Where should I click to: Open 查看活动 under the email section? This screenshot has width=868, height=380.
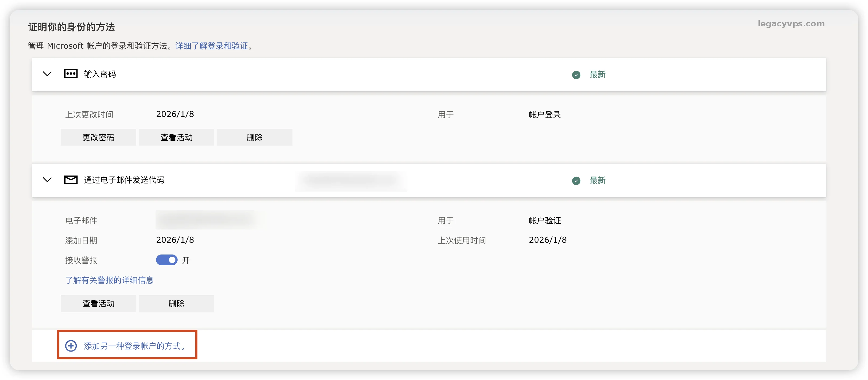point(98,303)
